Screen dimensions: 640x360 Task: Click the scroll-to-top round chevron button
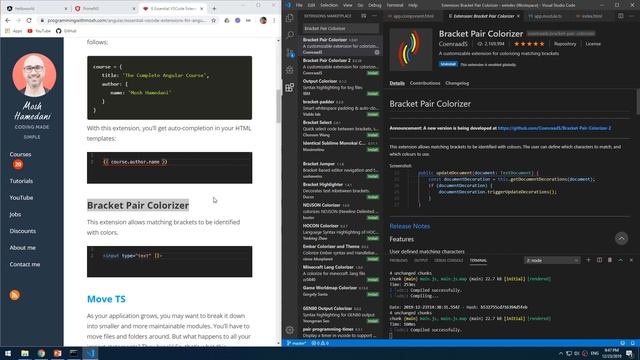[621, 238]
